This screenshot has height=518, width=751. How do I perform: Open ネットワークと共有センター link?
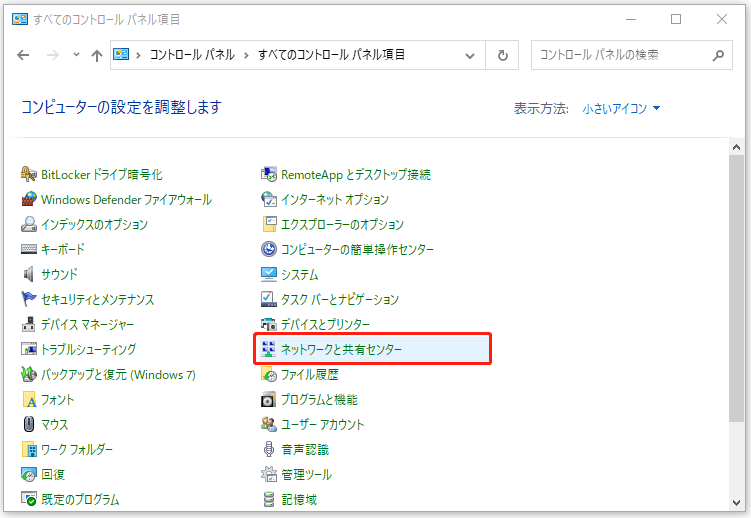click(x=341, y=349)
